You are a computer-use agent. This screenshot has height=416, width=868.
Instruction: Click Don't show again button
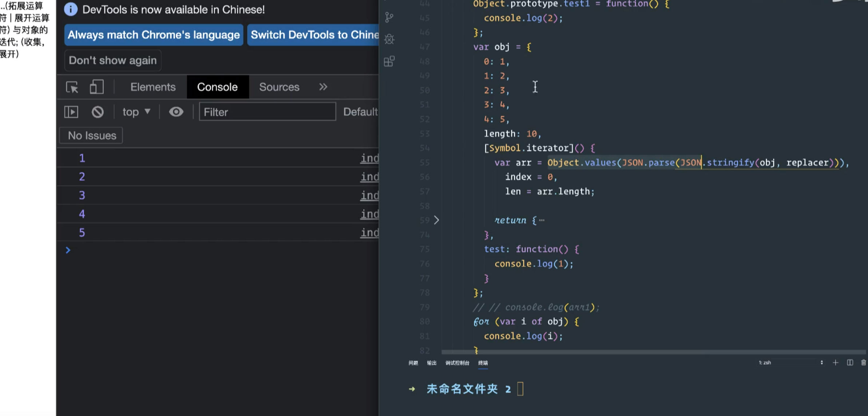112,60
